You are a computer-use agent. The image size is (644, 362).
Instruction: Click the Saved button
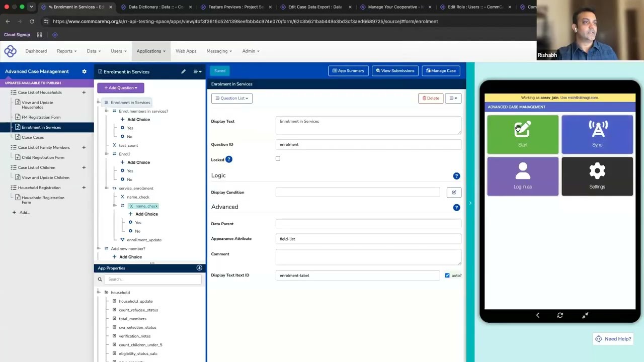220,71
